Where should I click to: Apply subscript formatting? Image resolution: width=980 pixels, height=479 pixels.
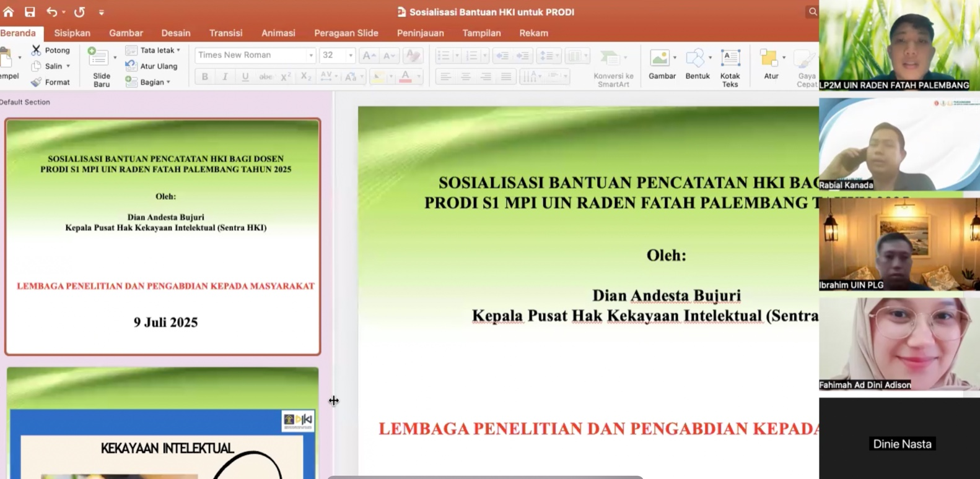305,77
